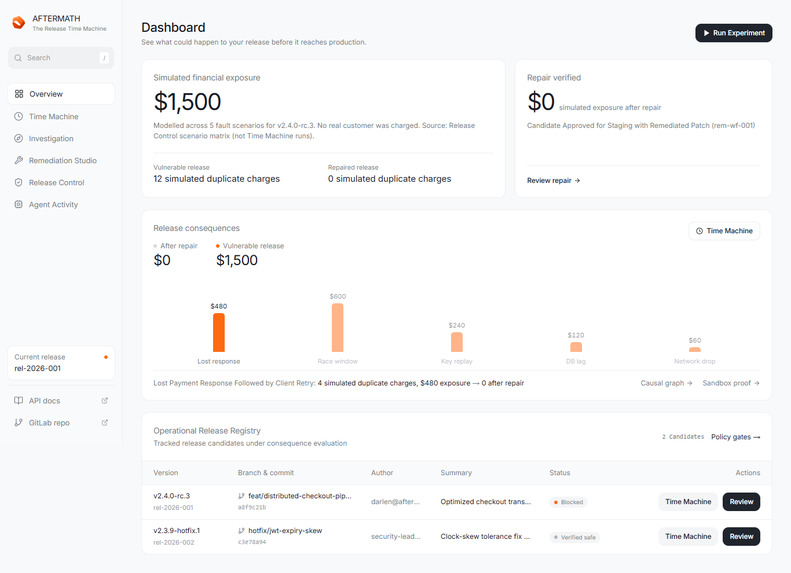
Task: Click the Overview grid icon
Action: (x=19, y=94)
